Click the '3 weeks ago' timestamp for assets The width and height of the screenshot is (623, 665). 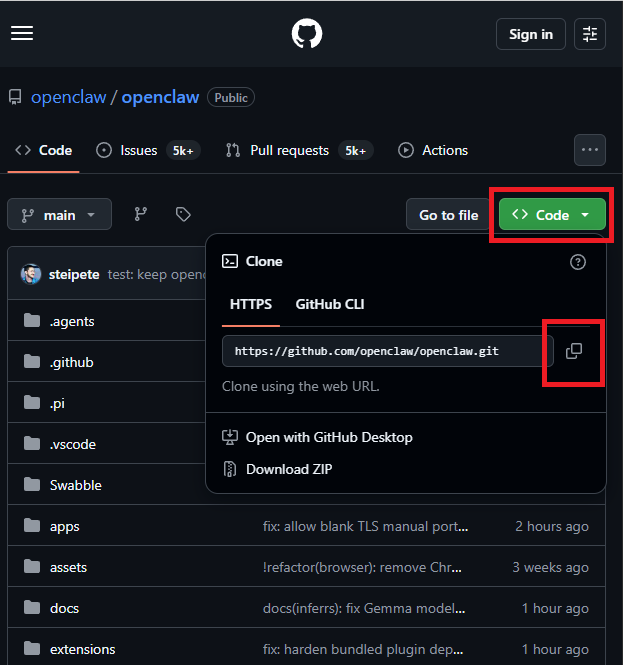point(550,567)
